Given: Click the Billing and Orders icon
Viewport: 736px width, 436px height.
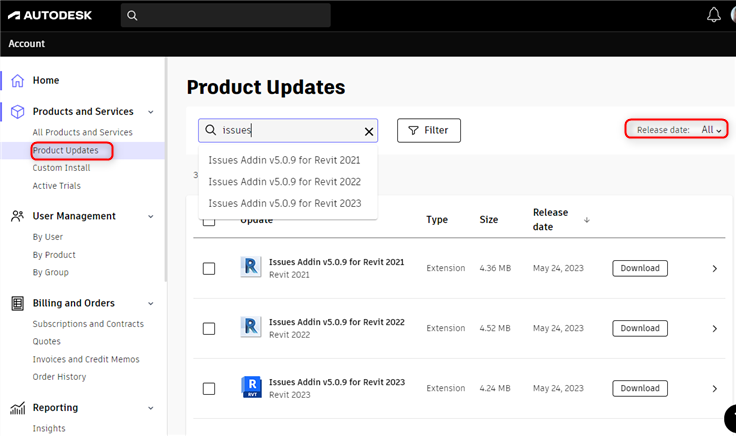Looking at the screenshot, I should [17, 303].
